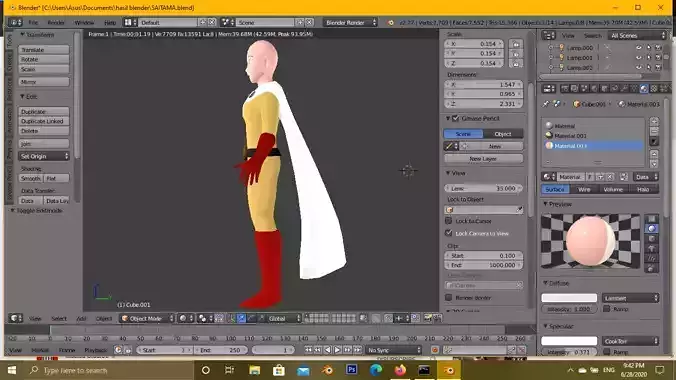Click the Translate button
Image resolution: width=676 pixels, height=380 pixels.
coord(44,50)
